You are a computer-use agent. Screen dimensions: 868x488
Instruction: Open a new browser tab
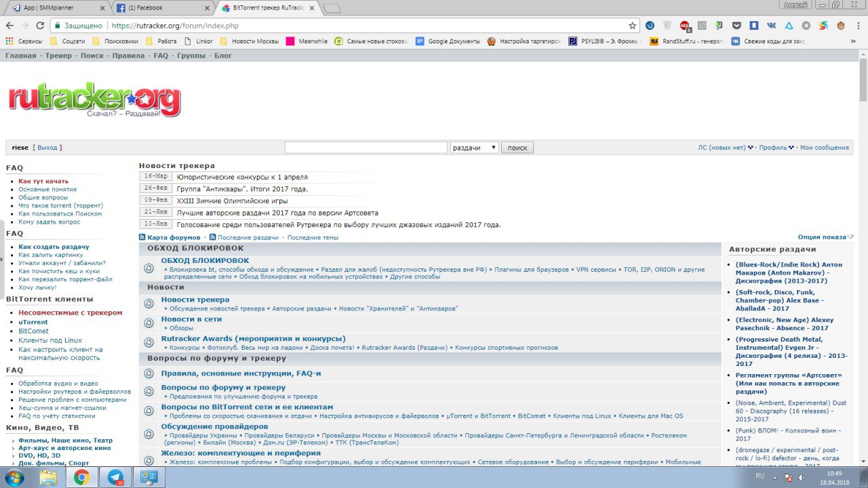332,8
